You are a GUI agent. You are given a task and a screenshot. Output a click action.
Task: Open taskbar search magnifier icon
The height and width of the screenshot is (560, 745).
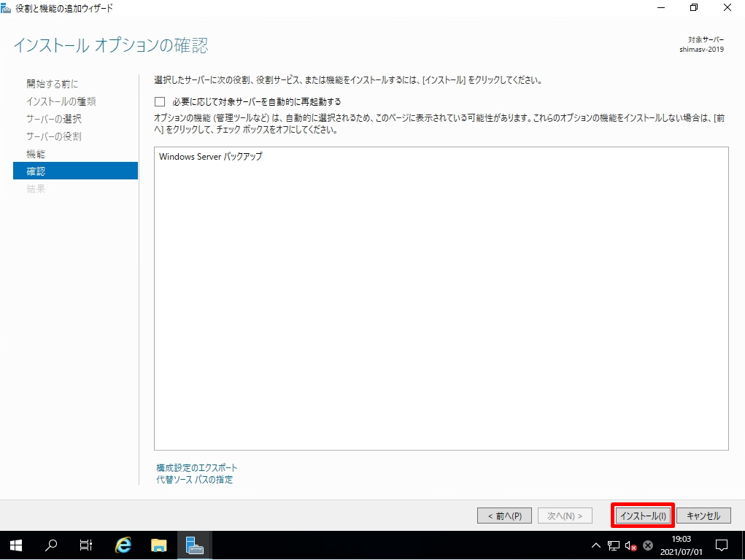pos(51,545)
